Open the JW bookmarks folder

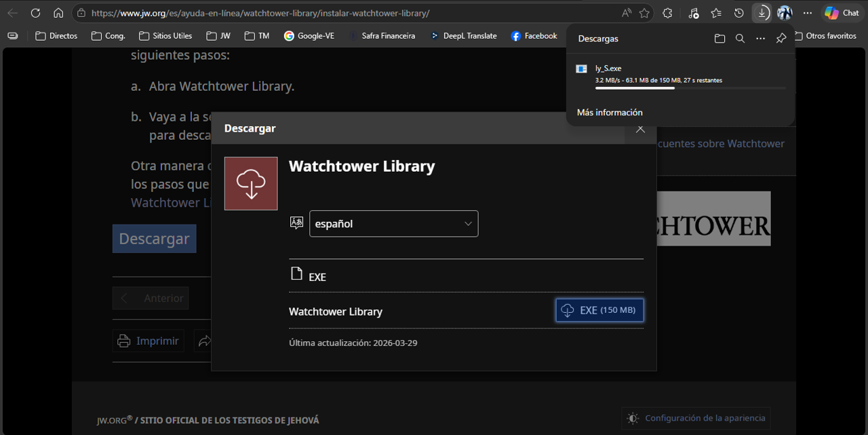(219, 35)
